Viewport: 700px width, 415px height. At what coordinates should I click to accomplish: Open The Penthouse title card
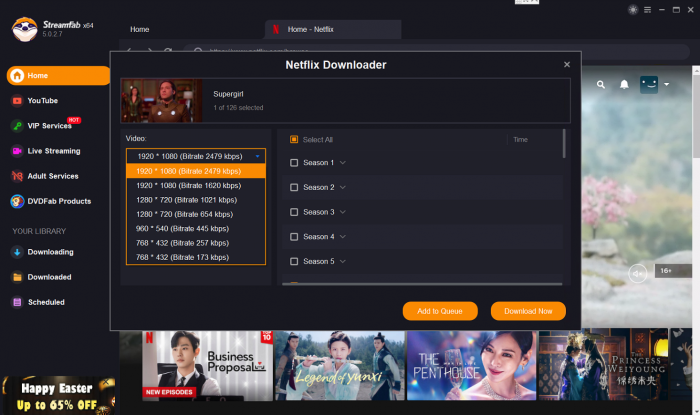pos(471,365)
